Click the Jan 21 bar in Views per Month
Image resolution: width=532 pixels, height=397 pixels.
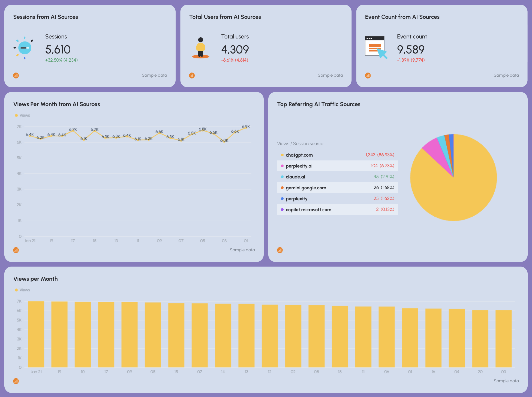[36, 334]
